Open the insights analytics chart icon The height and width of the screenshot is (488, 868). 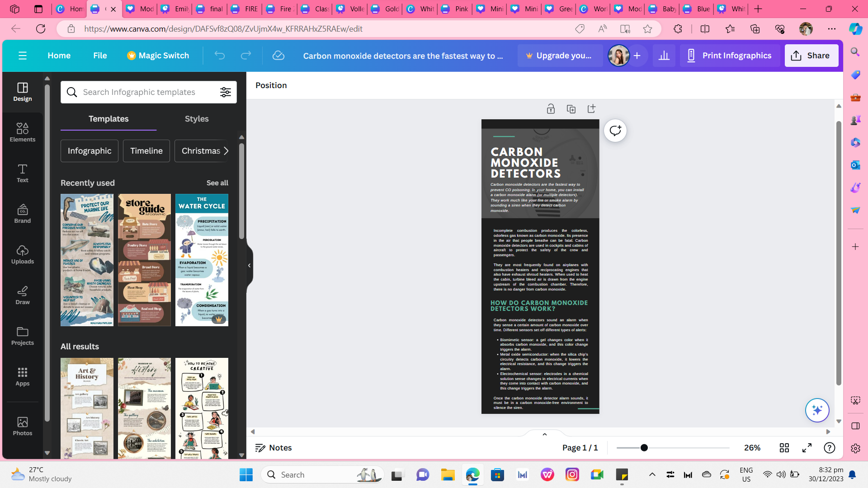pos(664,56)
